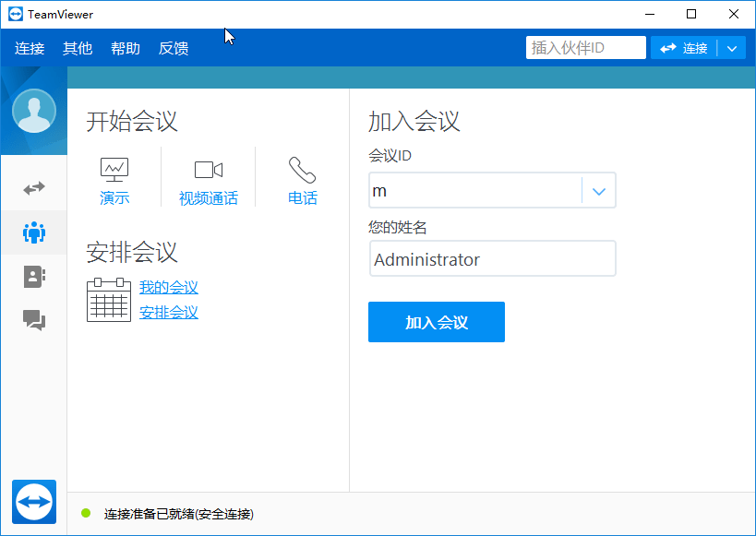Start a presentation meeting (演示)
The height and width of the screenshot is (536, 756).
tap(114, 181)
